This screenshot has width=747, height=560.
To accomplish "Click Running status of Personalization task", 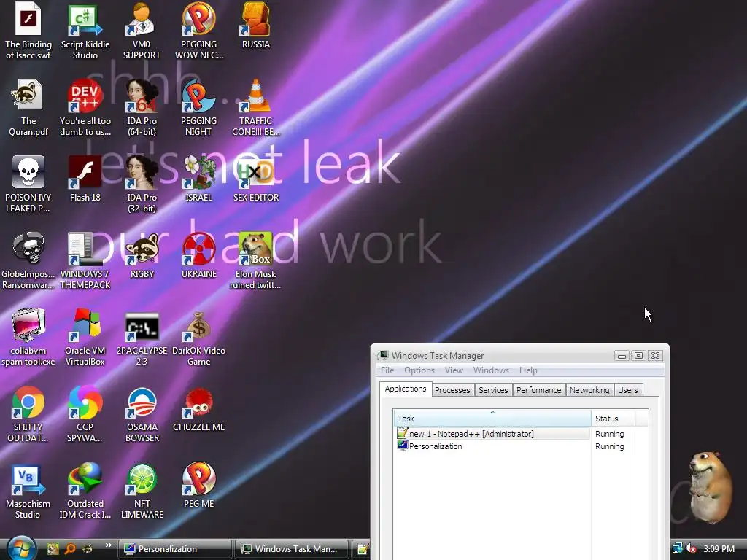I will [609, 446].
